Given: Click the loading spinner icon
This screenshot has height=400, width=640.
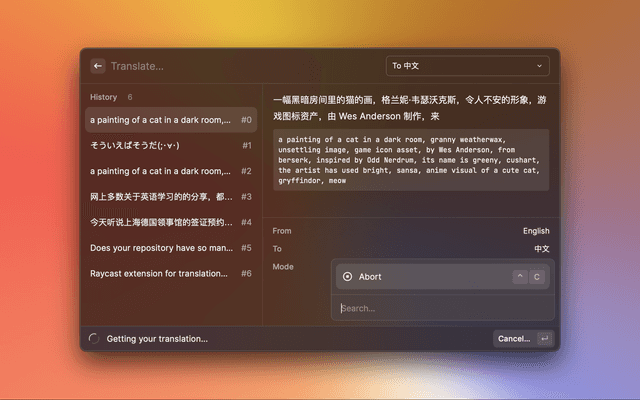Looking at the screenshot, I should click(94, 338).
